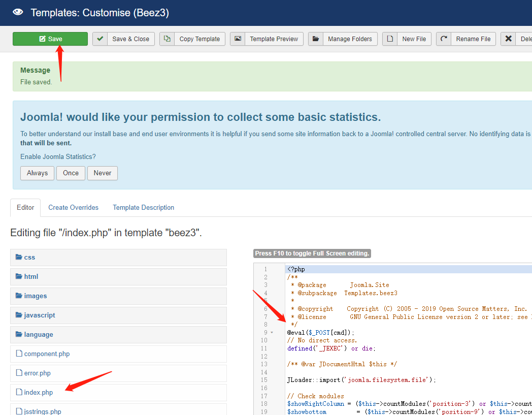This screenshot has height=415, width=532.
Task: Click the @copyright comment line
Action: (409, 309)
